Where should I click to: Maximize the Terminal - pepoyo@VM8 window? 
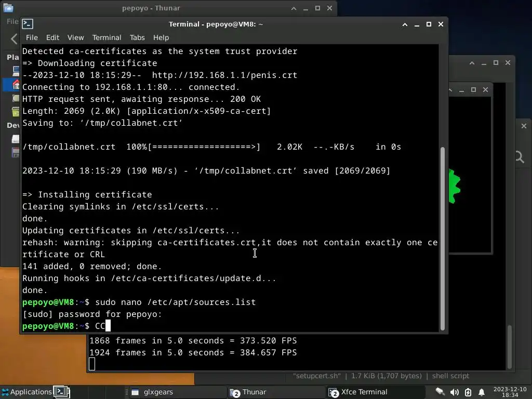click(x=429, y=24)
